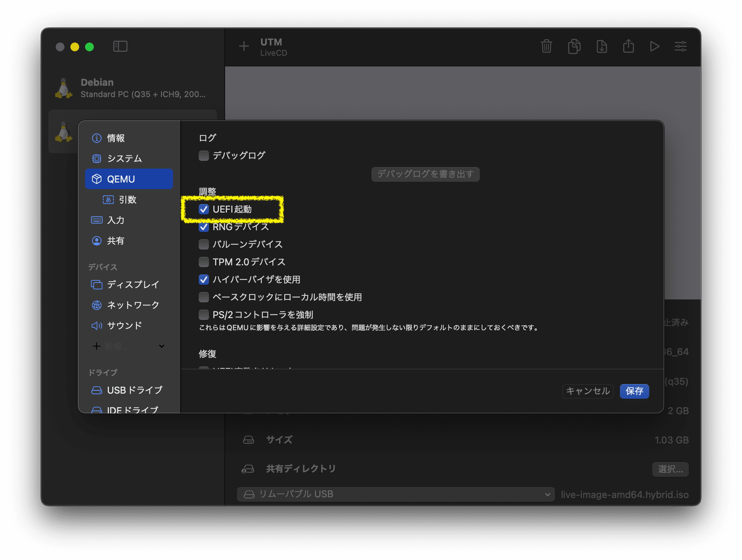
Task: Uncheck the UEFI起動 checkbox
Action: pos(204,209)
